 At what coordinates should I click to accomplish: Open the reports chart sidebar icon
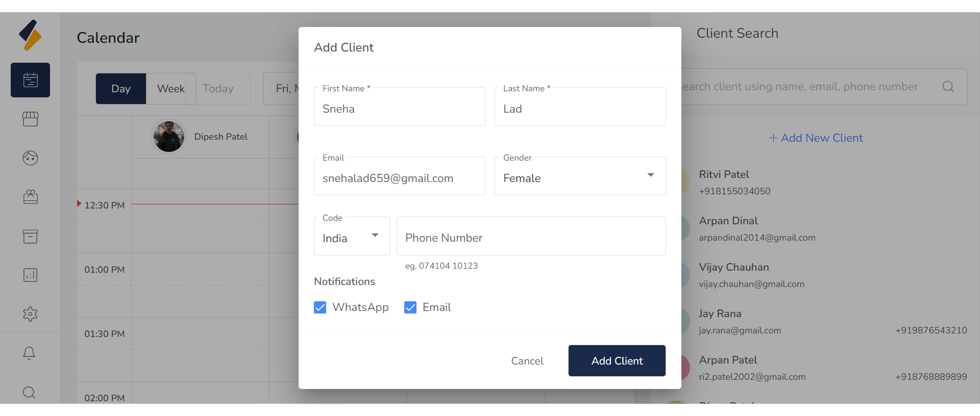[x=30, y=275]
